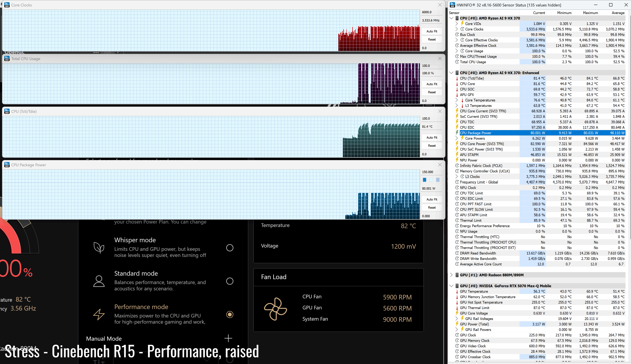Click the lightning icon next to GPU Core Voltage
The image size is (631, 364).
coord(457,313)
